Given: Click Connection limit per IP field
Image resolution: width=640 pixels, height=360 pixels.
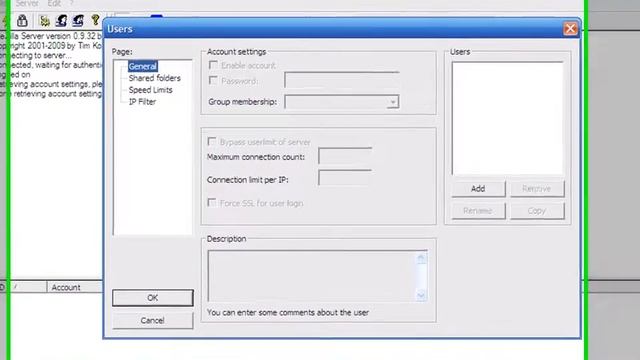Looking at the screenshot, I should (x=345, y=178).
